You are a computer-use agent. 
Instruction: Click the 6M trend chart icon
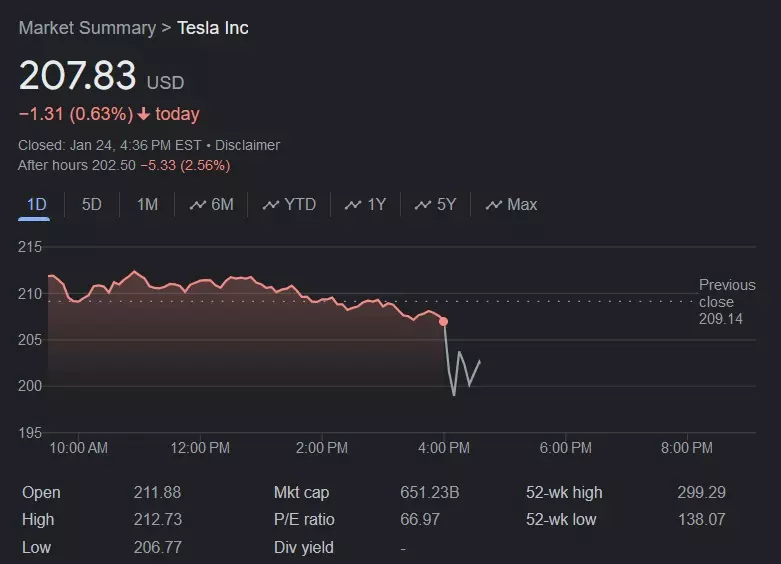196,205
